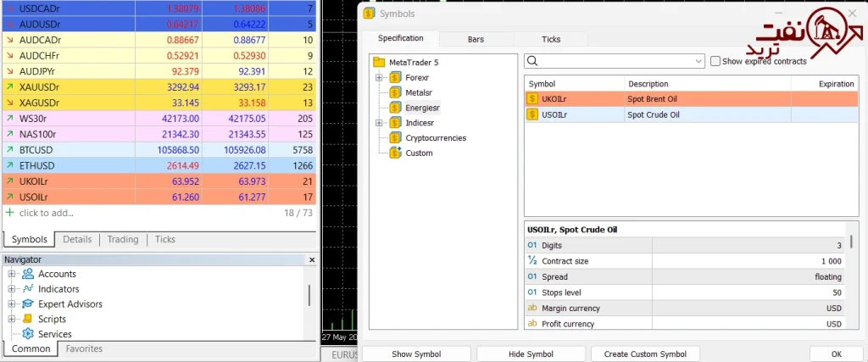This screenshot has width=868, height=362.
Task: Close the Navigator panel
Action: [x=312, y=259]
